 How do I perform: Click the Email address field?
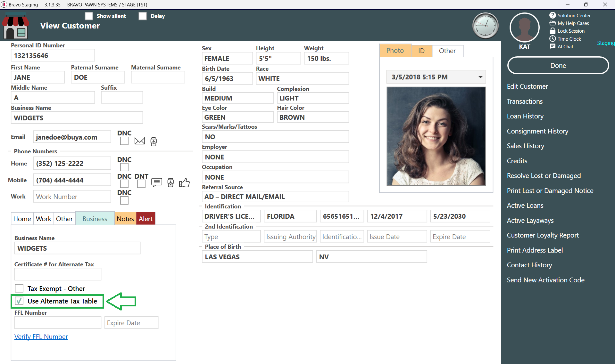[72, 137]
